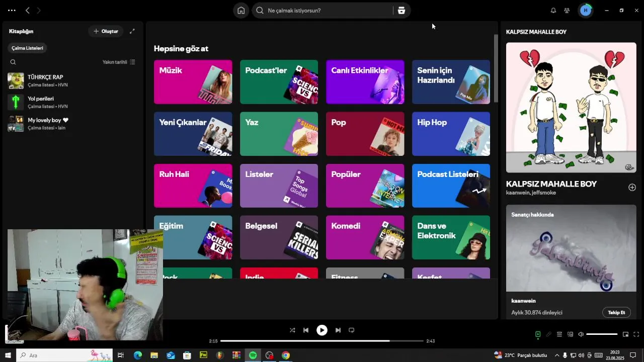Open the Yeni Çıkanlar category card
The width and height of the screenshot is (644, 362).
(x=193, y=134)
